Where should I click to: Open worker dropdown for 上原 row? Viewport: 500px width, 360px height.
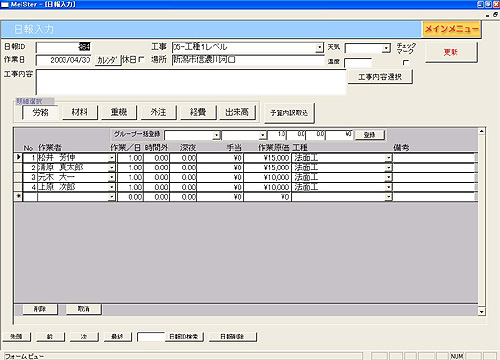pos(112,187)
